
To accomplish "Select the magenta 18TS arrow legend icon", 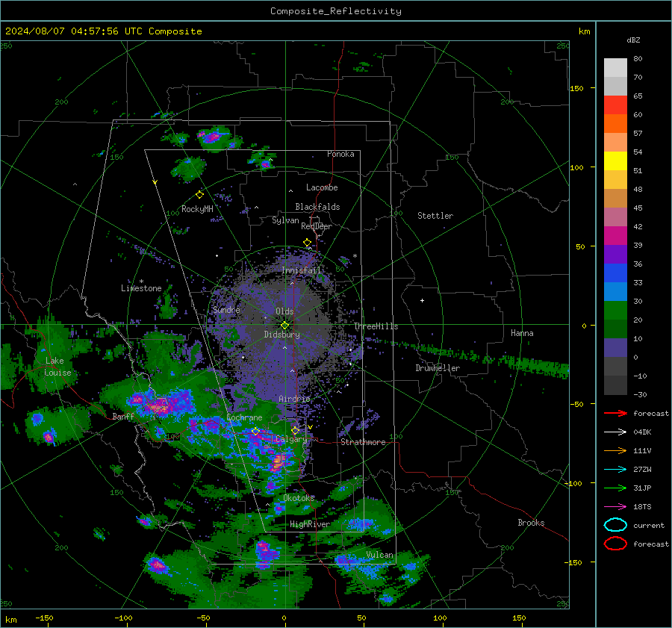I will coord(615,507).
